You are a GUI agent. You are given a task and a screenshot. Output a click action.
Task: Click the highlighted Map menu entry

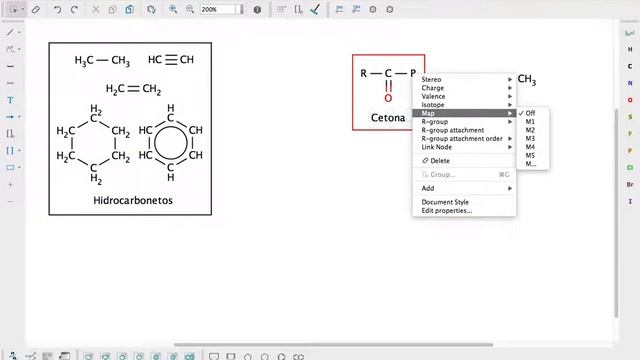pyautogui.click(x=464, y=113)
